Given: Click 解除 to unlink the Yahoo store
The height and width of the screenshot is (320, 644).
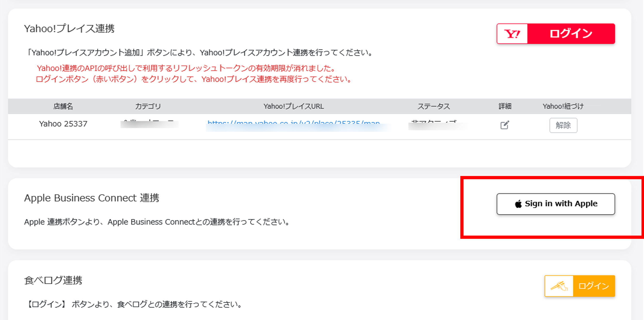Looking at the screenshot, I should (563, 125).
